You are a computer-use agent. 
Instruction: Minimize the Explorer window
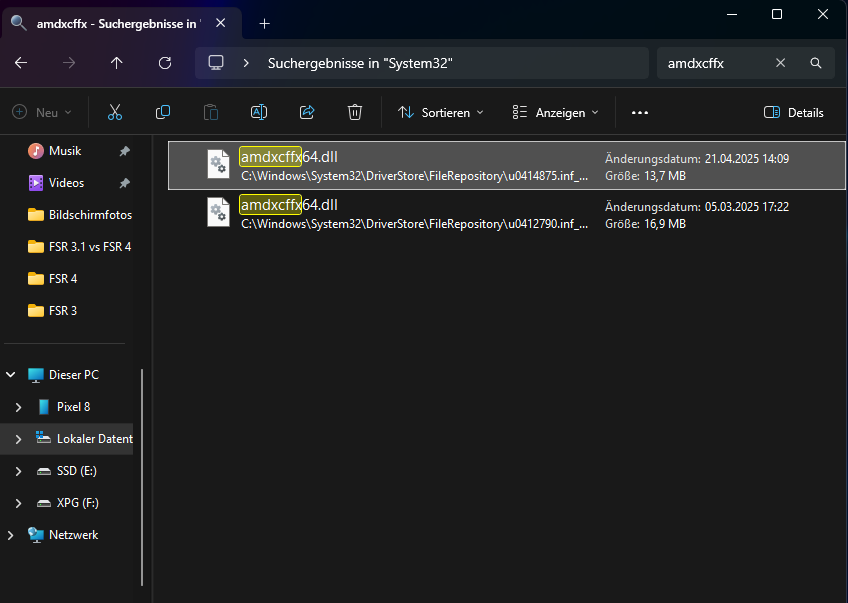(x=732, y=15)
